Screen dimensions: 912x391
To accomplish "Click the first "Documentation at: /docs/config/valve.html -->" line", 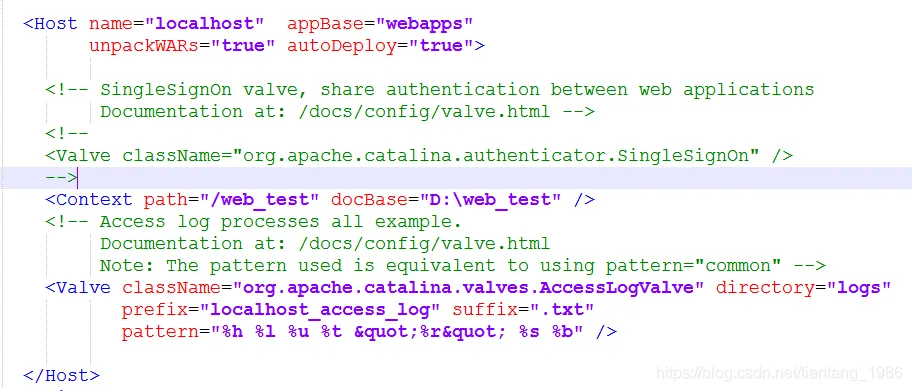I will [x=347, y=112].
